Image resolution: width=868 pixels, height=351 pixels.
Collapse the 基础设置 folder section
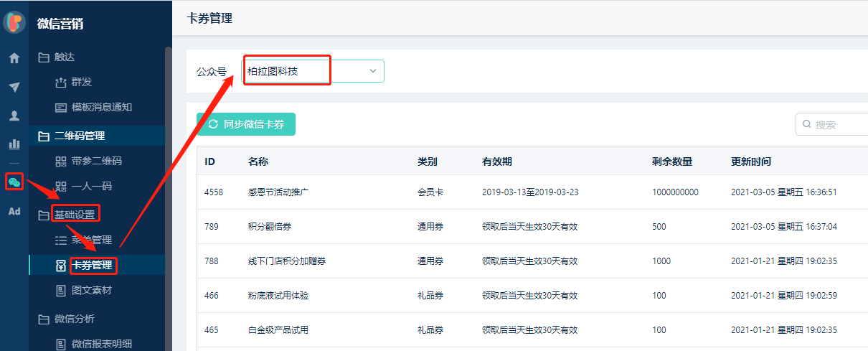click(75, 214)
